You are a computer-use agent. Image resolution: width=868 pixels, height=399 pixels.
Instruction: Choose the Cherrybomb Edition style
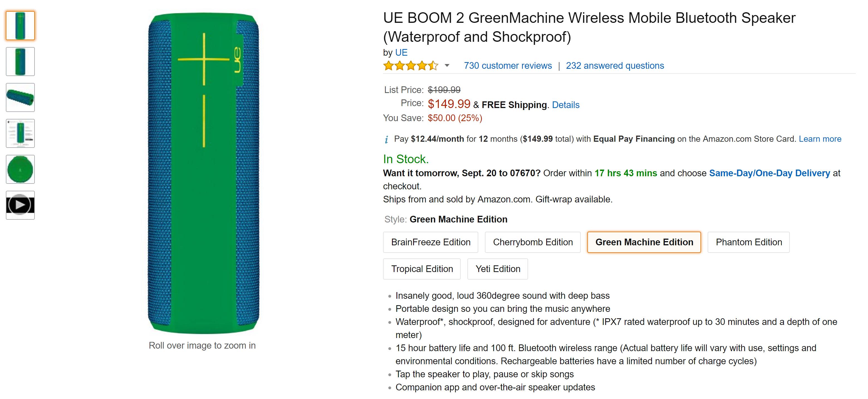[532, 242]
